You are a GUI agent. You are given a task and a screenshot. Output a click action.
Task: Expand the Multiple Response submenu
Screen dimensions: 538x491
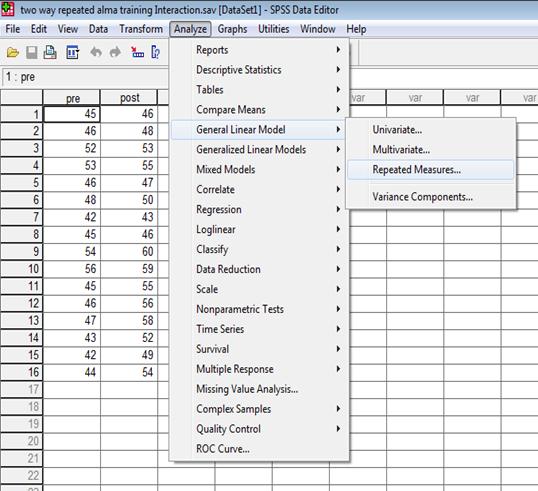coord(260,369)
